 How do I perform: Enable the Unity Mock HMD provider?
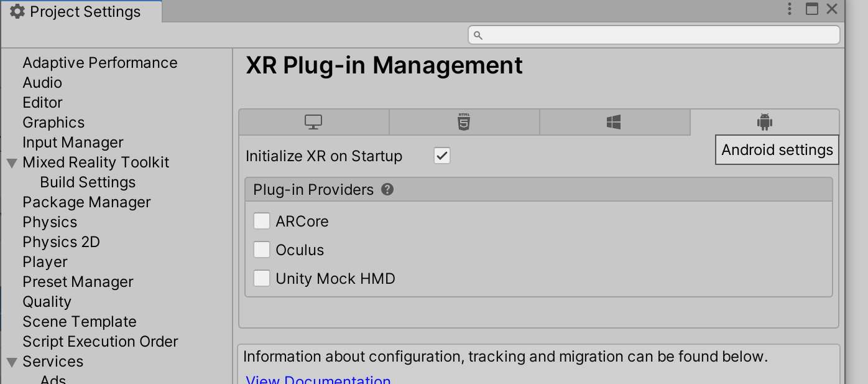pos(262,278)
